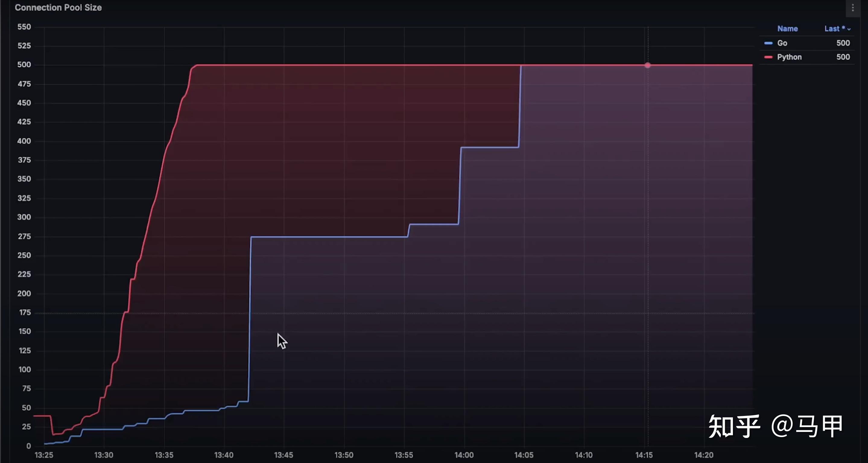The image size is (868, 463).
Task: Open the Go series blue color swatch
Action: (x=768, y=43)
